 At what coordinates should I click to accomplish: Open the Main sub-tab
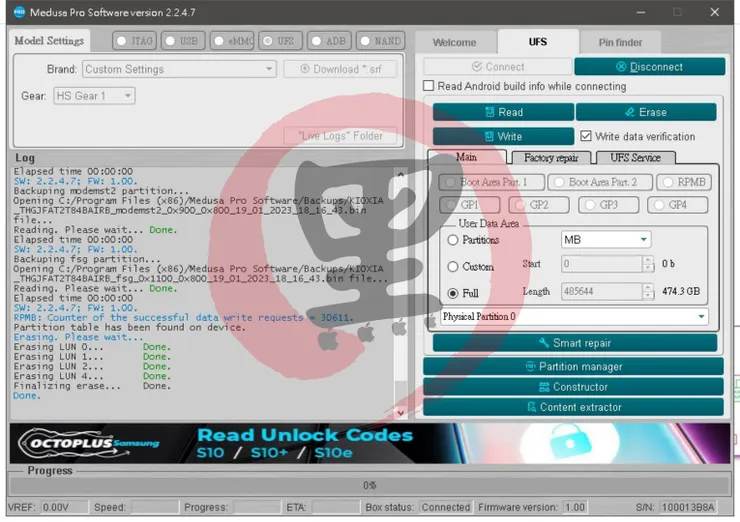(x=467, y=157)
